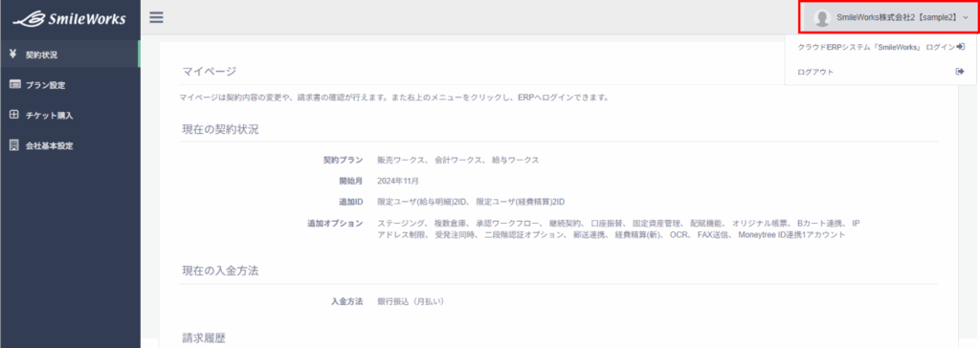Click the plus-box icon beside チケット購入
Image resolution: width=980 pixels, height=348 pixels.
coord(14,115)
